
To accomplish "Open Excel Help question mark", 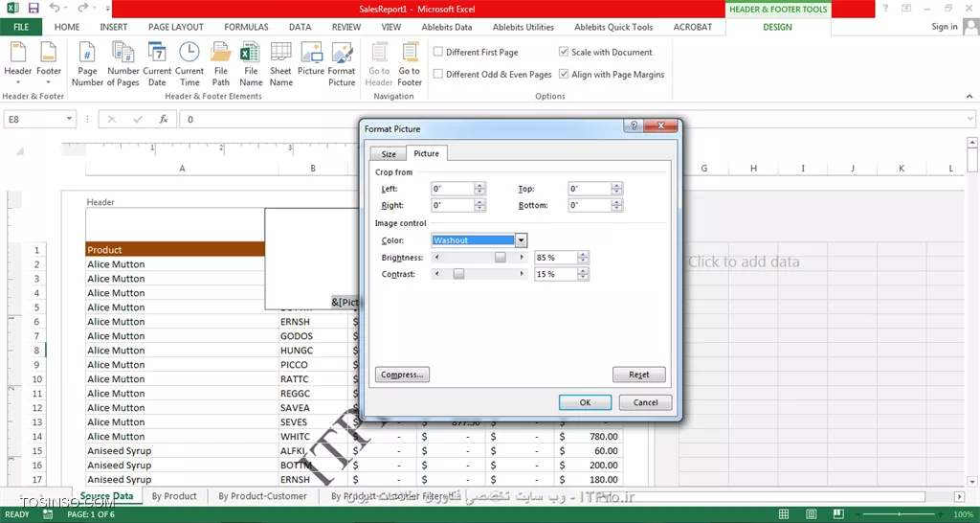I will tap(885, 8).
